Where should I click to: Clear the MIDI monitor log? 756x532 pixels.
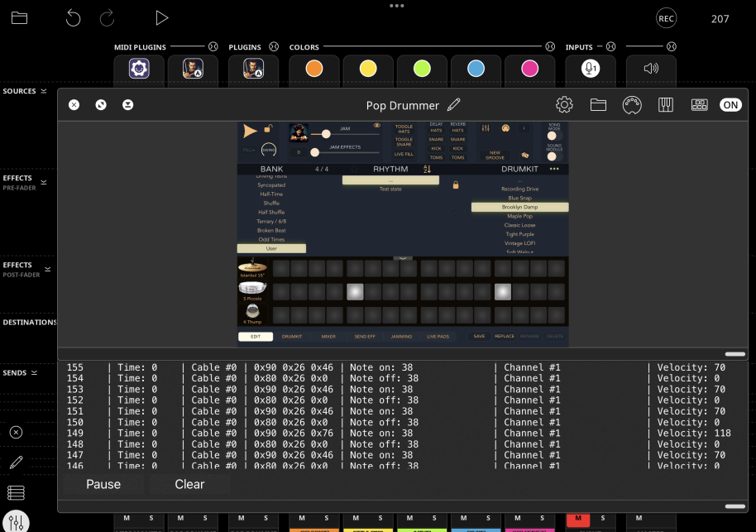[189, 484]
